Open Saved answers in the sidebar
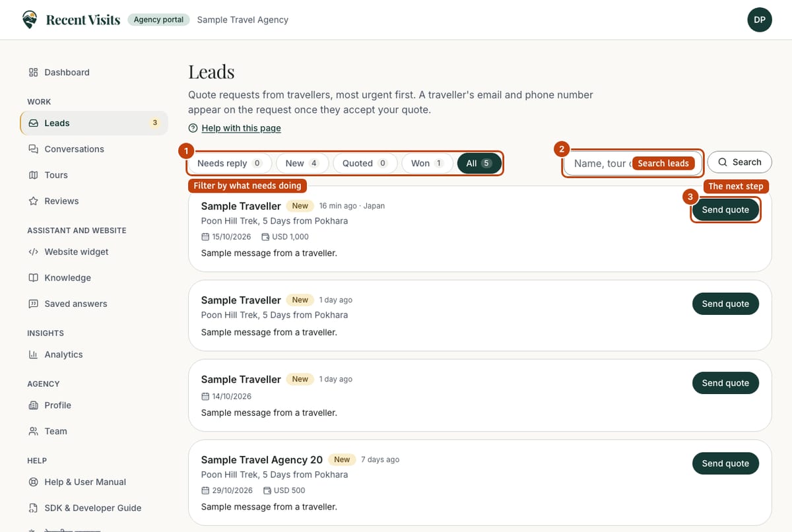 pos(94,304)
